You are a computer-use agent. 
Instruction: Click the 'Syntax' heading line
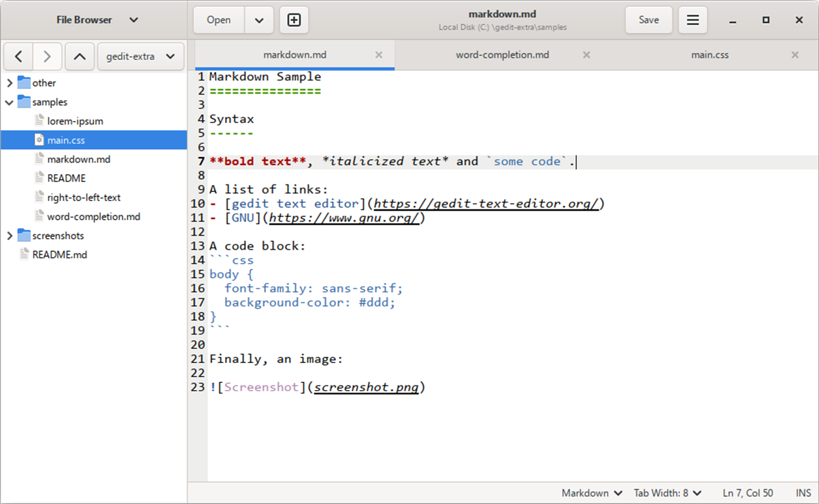(x=232, y=119)
